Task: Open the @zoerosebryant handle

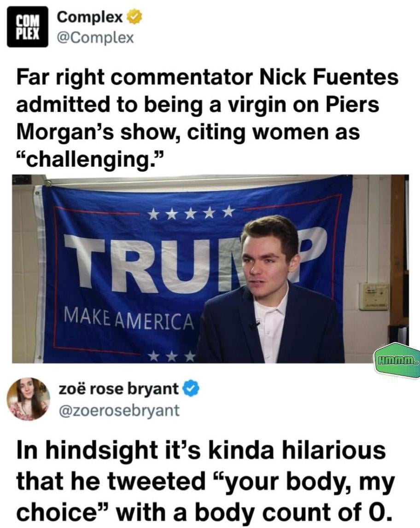Action: [119, 410]
